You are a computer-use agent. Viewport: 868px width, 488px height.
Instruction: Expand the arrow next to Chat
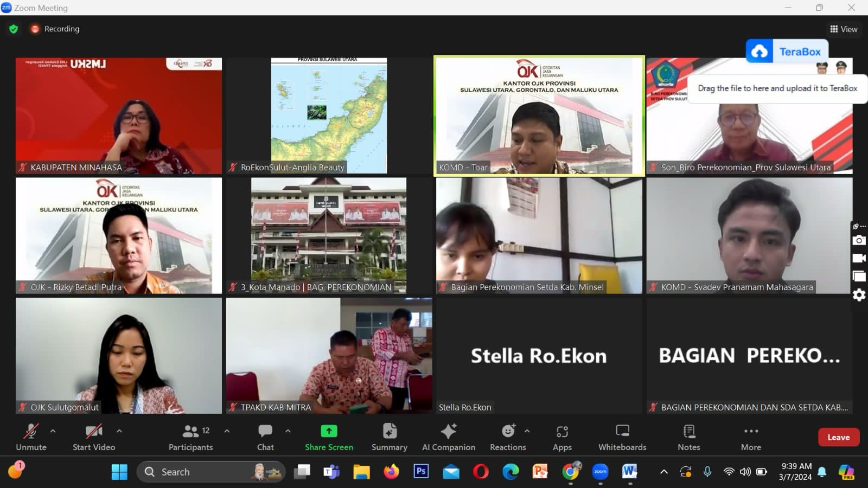tap(288, 431)
